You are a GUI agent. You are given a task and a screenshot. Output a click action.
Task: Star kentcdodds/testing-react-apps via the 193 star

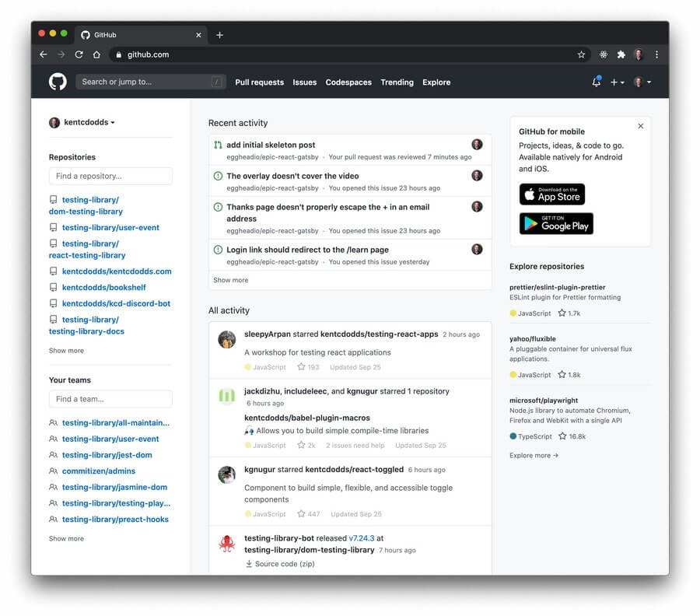coord(309,367)
